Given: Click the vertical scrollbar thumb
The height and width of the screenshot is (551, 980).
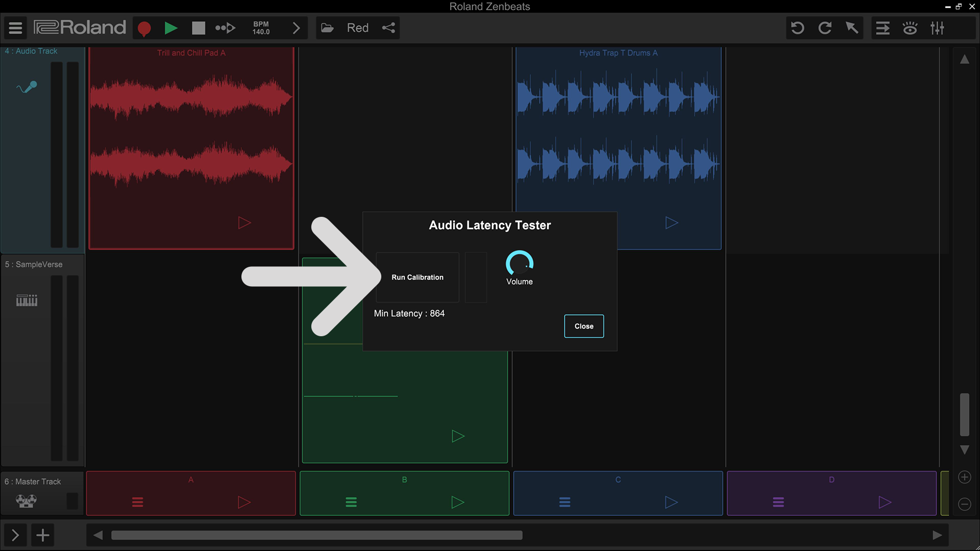Looking at the screenshot, I should click(964, 414).
